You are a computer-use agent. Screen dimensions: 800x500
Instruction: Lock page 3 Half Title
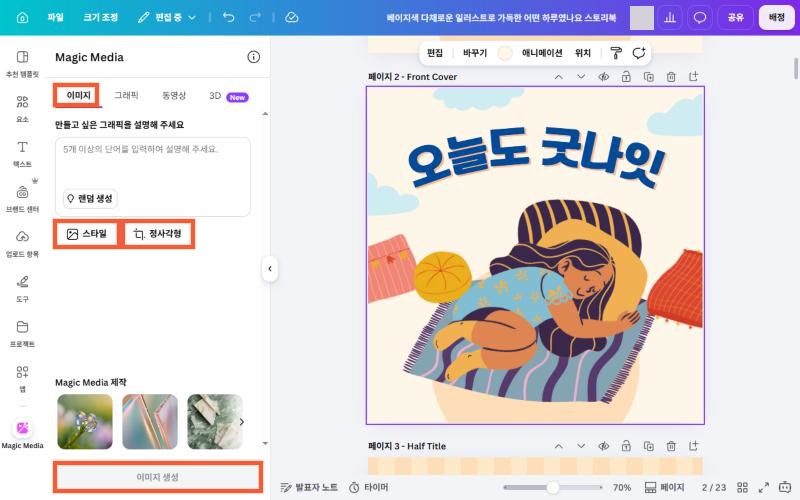click(626, 446)
